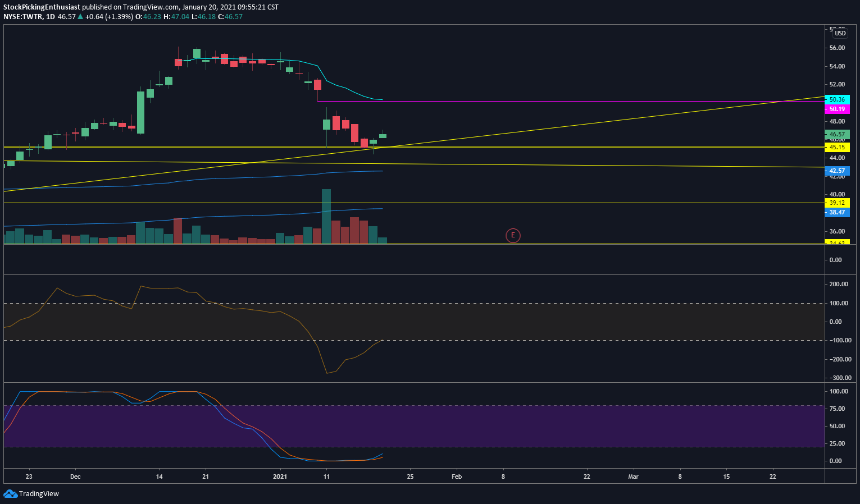The image size is (860, 504).
Task: Click the yellow 45.15 price label
Action: pyautogui.click(x=837, y=147)
